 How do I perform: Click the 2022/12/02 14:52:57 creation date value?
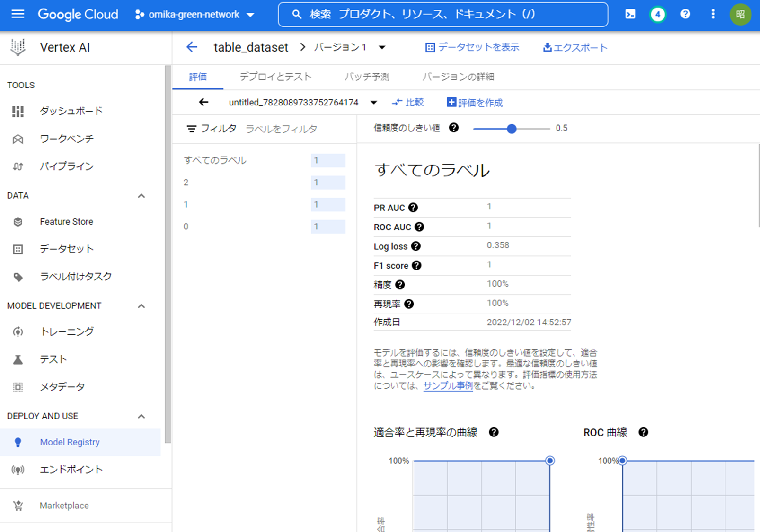pos(529,323)
